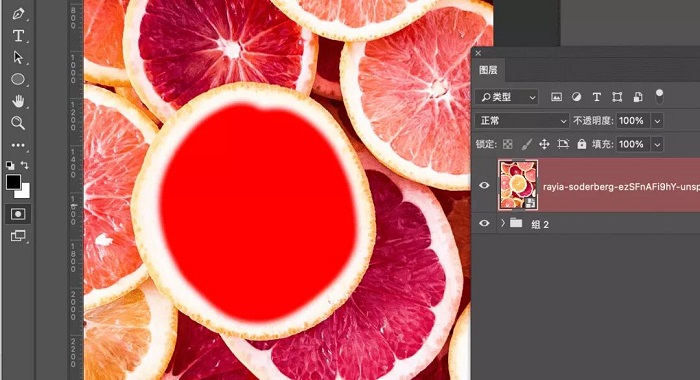
Task: Switch to the 图层 panel tab
Action: click(488, 70)
